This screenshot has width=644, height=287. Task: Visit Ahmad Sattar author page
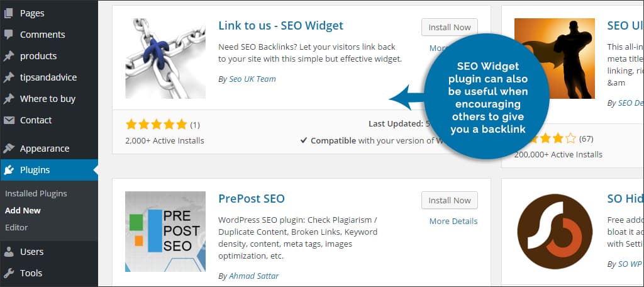254,276
